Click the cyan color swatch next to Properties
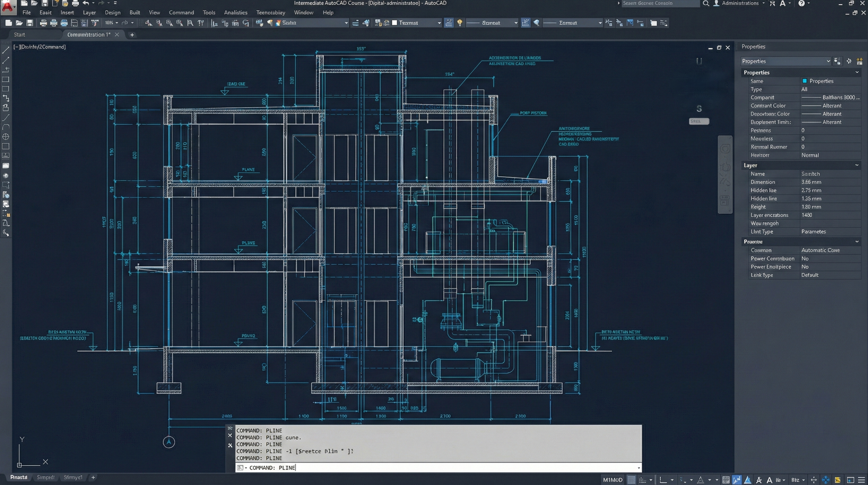Screen dimensions: 868x485 pyautogui.click(x=805, y=81)
